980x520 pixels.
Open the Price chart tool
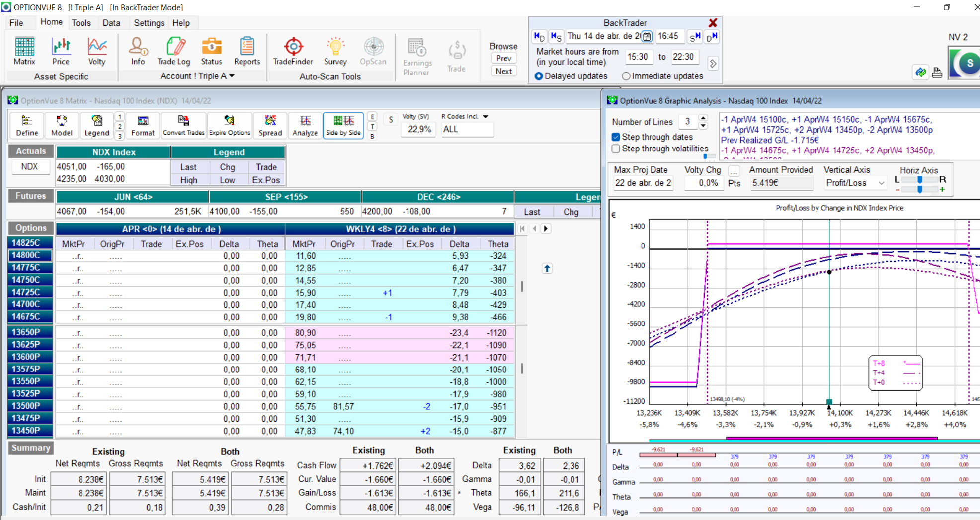[61, 51]
